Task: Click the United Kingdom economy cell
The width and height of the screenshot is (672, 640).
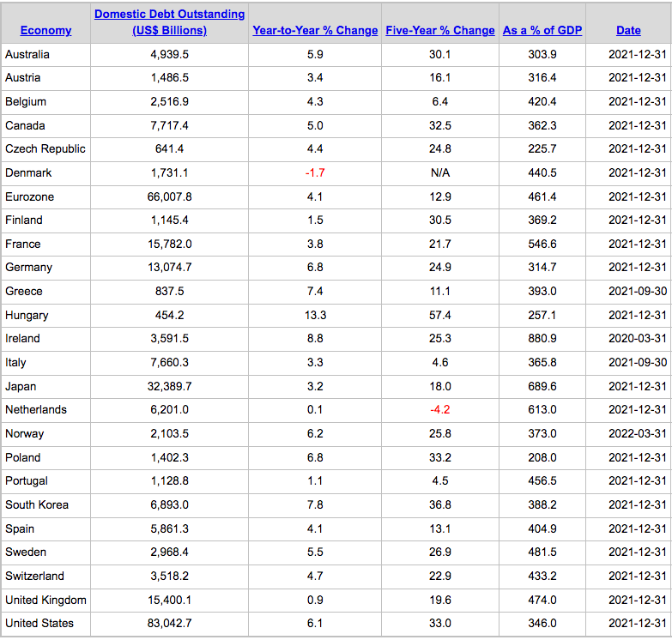Action: (45, 600)
